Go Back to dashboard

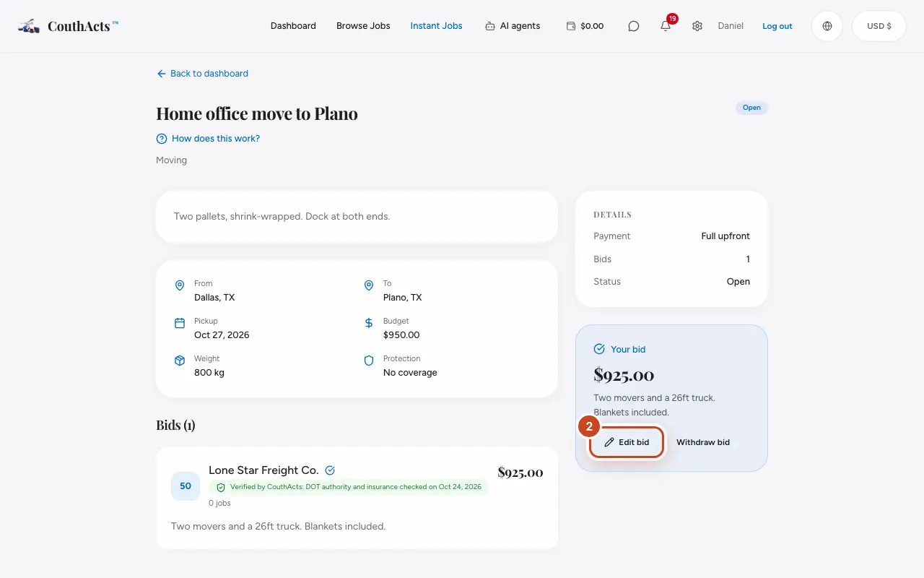point(202,74)
